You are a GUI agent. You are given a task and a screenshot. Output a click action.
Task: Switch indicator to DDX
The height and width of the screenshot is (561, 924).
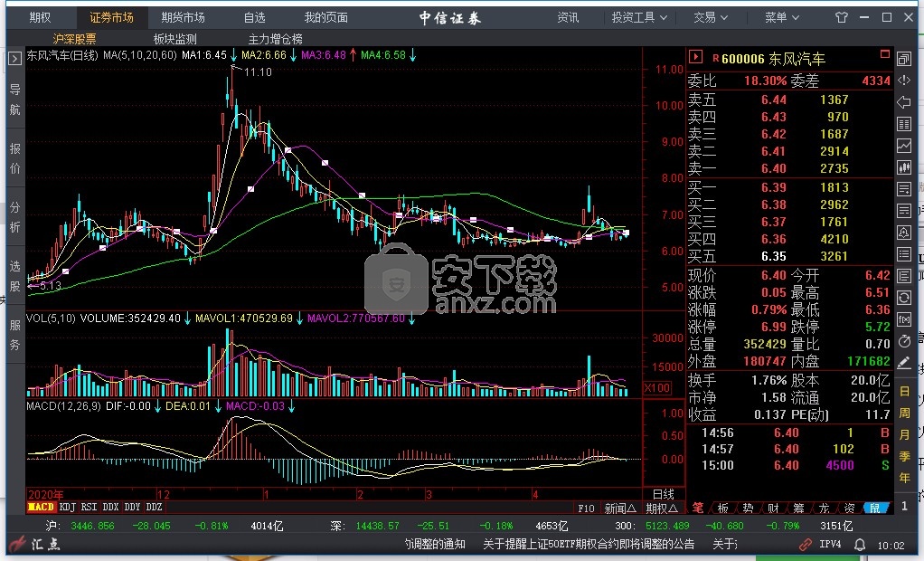click(110, 507)
